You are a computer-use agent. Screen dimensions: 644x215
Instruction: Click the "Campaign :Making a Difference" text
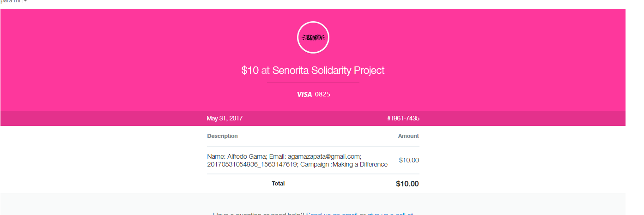click(x=344, y=164)
